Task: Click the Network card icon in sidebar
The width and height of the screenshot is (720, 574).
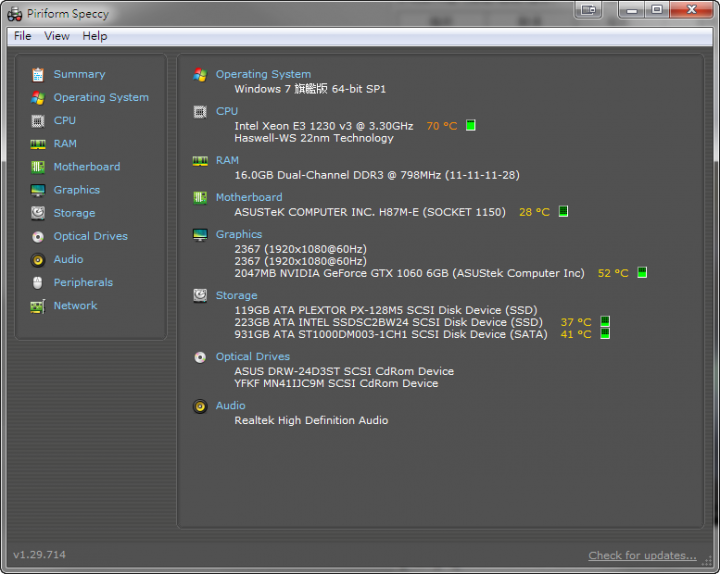Action: 38,306
